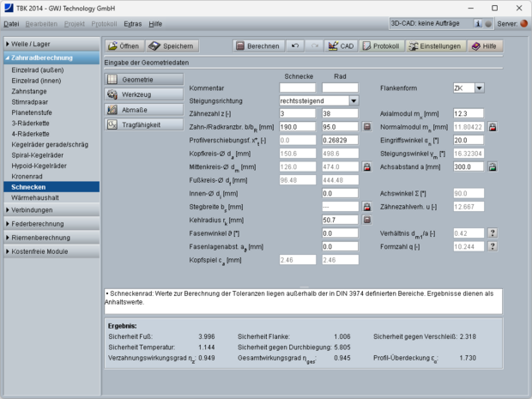Toggle the lock beside Stegbreite field
The height and width of the screenshot is (399, 532).
click(366, 207)
